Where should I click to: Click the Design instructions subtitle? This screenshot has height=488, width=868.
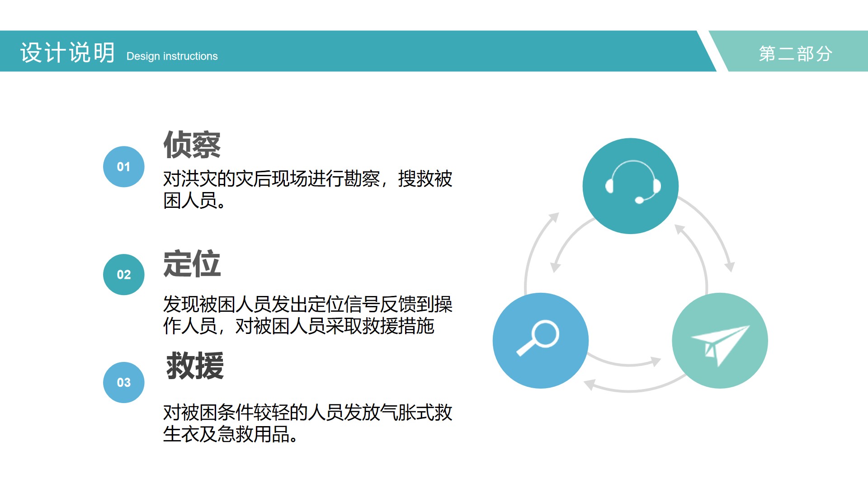[x=172, y=56]
